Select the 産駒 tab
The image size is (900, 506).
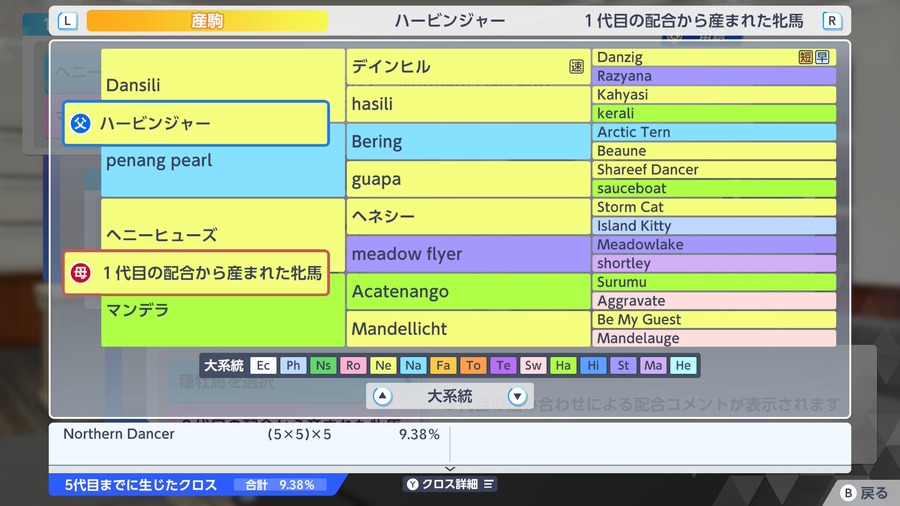pos(207,21)
